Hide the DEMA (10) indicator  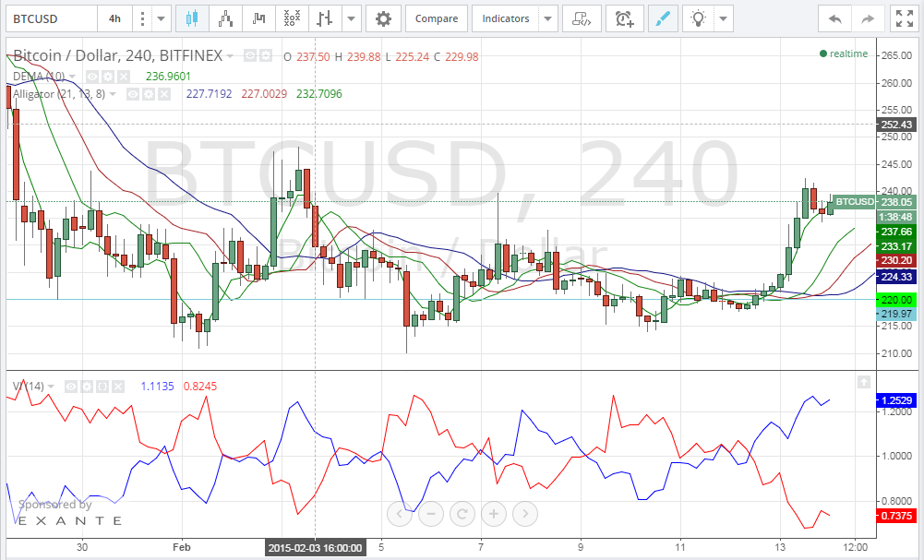tap(92, 77)
